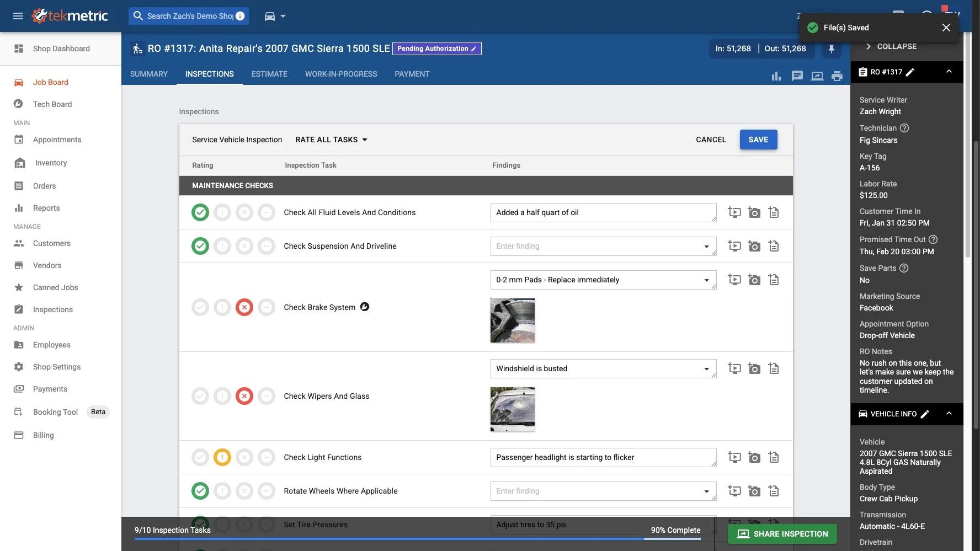Image resolution: width=980 pixels, height=551 pixels.
Task: Cancel the inspection edits
Action: [x=711, y=140]
